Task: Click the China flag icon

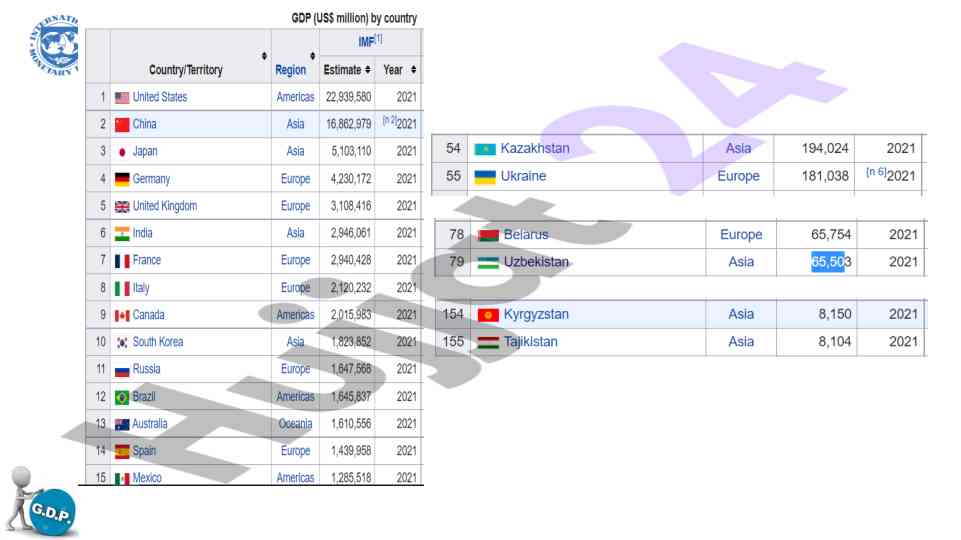Action: [122, 124]
